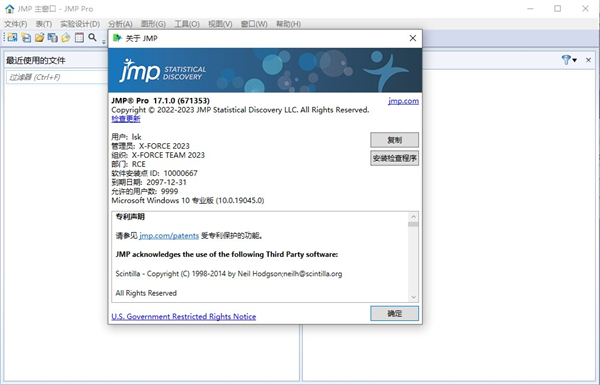Click the 确定 button
The width and height of the screenshot is (600, 385).
[x=394, y=313]
